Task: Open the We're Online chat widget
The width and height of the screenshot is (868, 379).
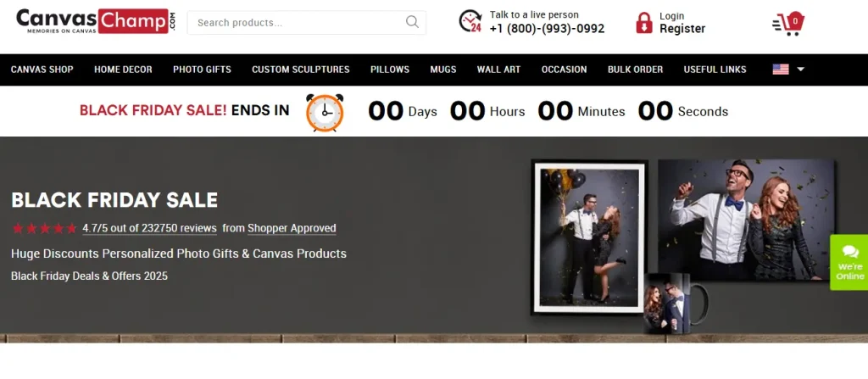Action: coord(849,262)
